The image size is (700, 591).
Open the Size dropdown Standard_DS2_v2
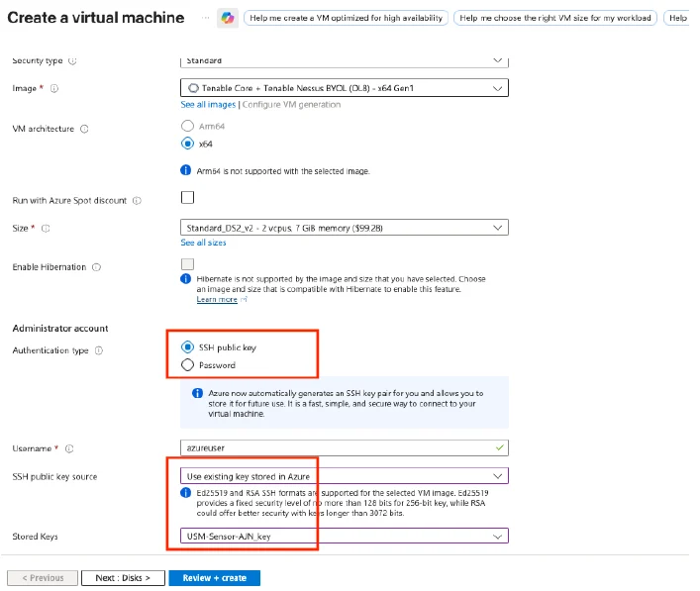click(x=345, y=228)
